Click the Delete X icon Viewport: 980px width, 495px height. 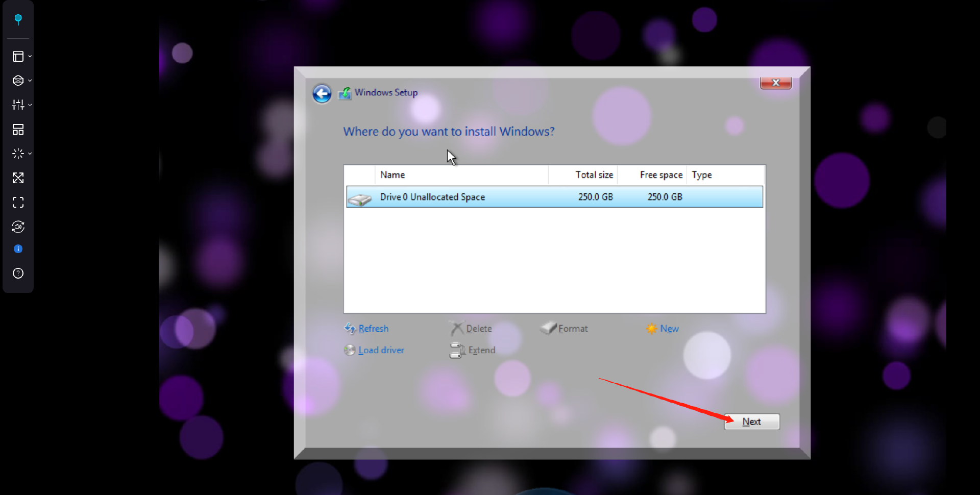point(456,328)
